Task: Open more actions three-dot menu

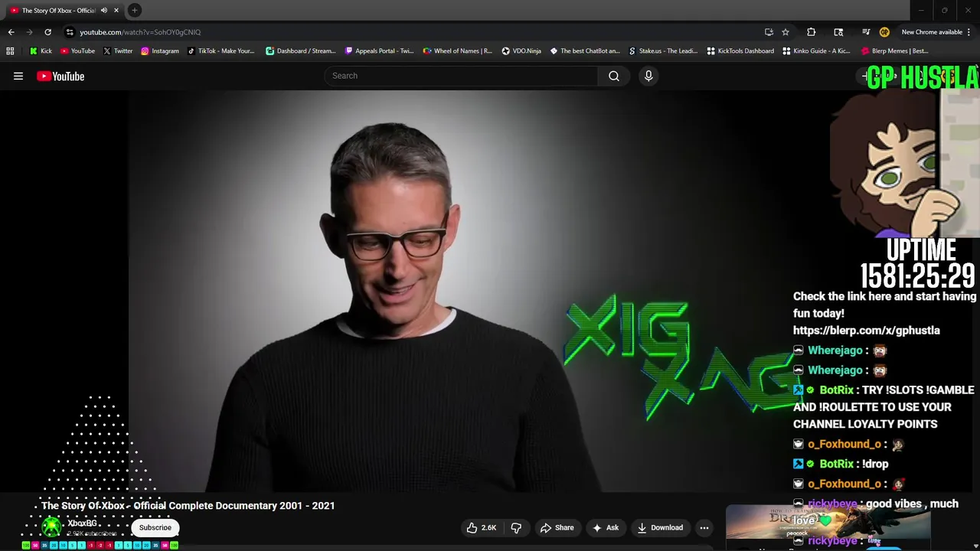Action: pos(704,527)
